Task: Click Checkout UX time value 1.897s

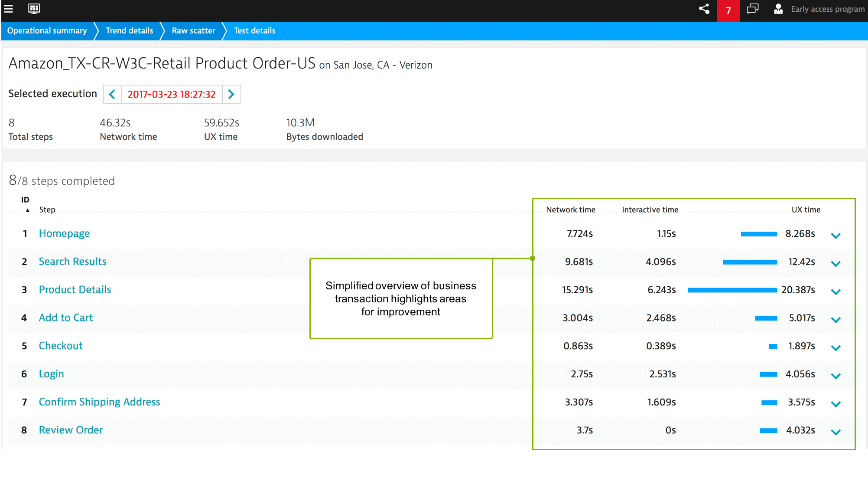Action: [801, 346]
